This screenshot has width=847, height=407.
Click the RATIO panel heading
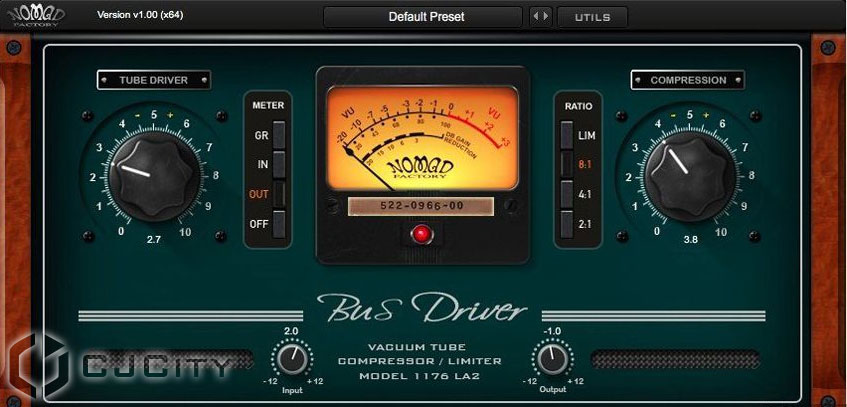point(579,106)
